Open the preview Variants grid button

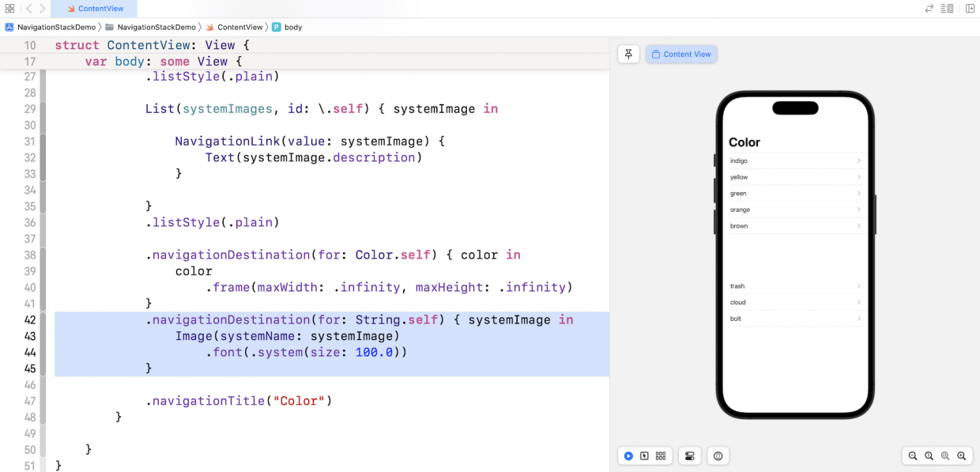(661, 456)
